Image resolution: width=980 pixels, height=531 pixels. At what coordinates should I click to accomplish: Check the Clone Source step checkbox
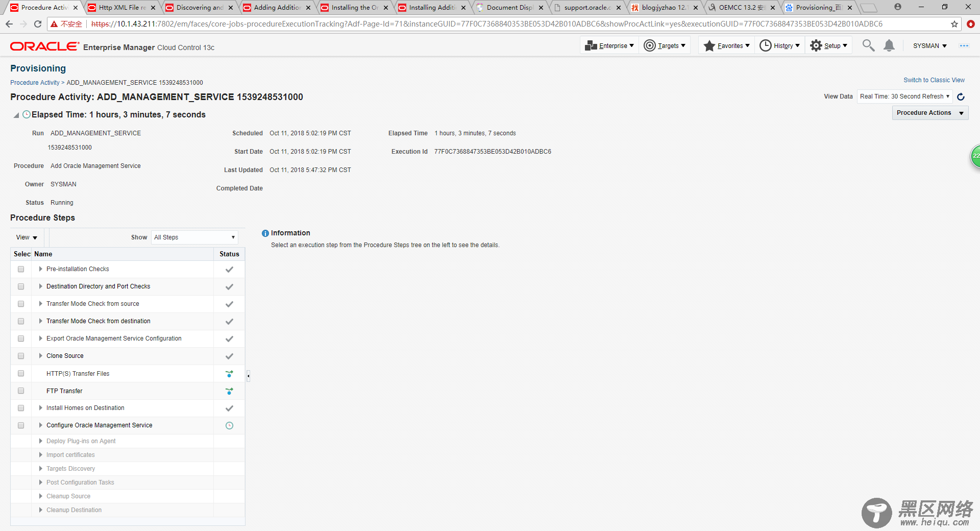pos(21,356)
